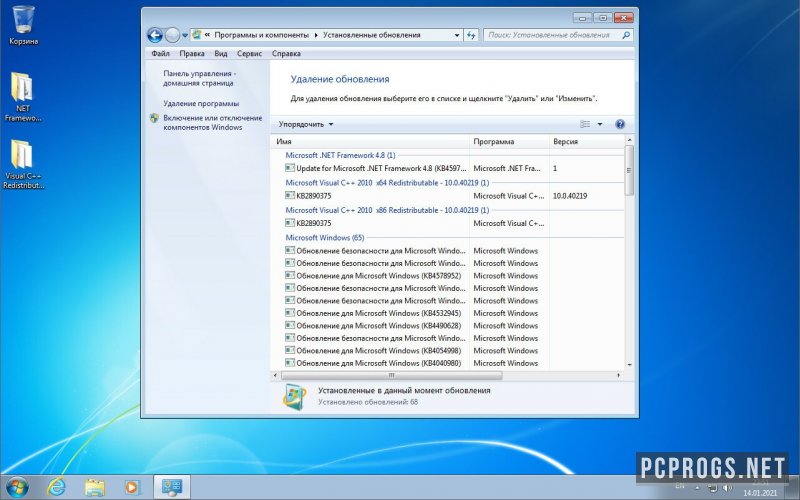Open the address bar history dropdown
The height and width of the screenshot is (500, 800).
(x=457, y=35)
